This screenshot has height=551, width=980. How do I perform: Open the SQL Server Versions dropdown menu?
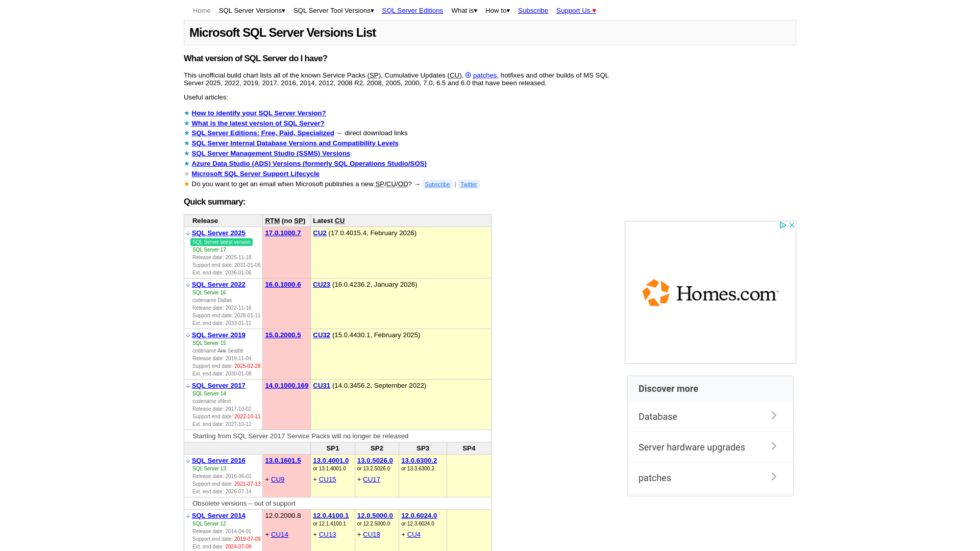click(x=252, y=11)
